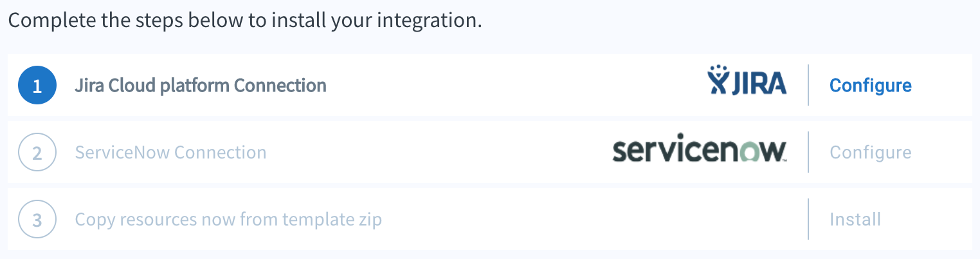This screenshot has width=980, height=259.
Task: Select the step 3 number circle
Action: 37,220
